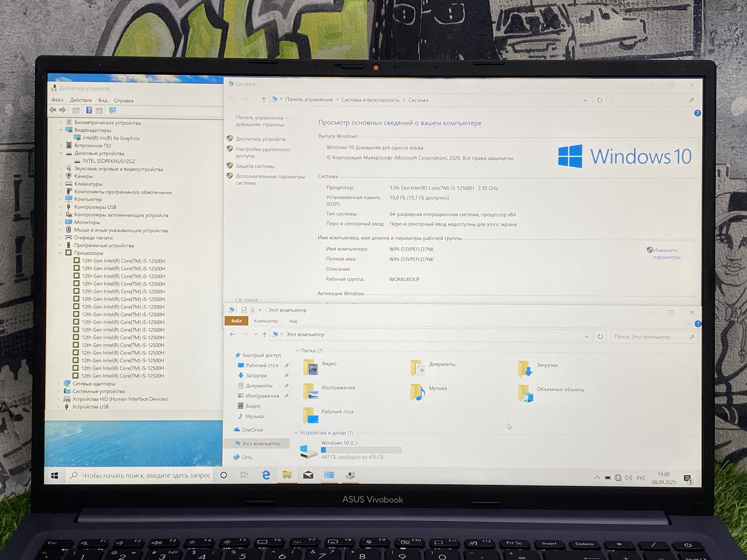
Task: Click the Изменить параметры link
Action: pyautogui.click(x=666, y=253)
